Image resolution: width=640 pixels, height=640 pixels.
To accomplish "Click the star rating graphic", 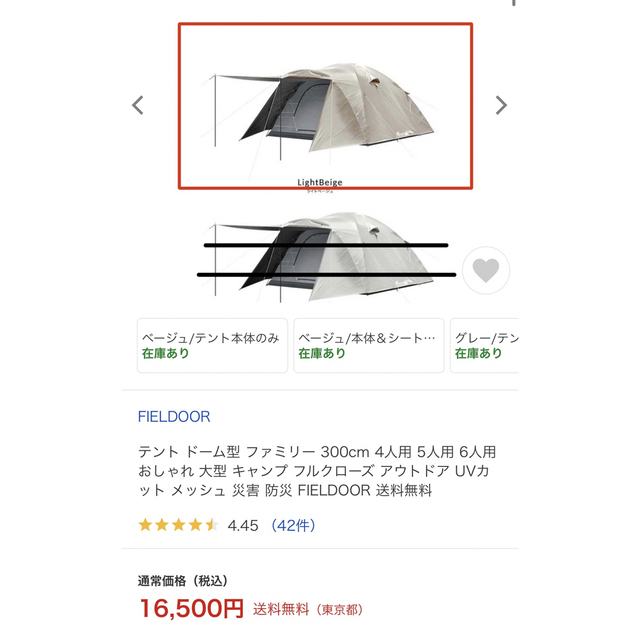I will click(x=179, y=525).
